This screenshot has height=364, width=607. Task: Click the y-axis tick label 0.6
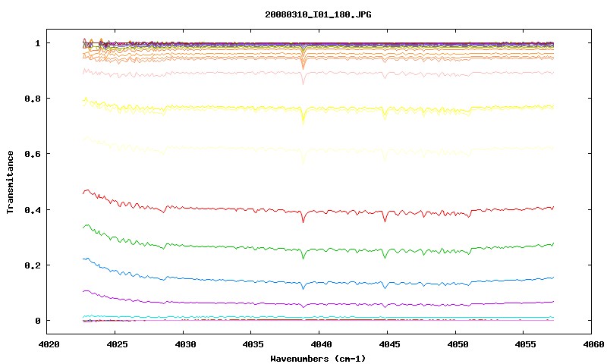click(33, 154)
